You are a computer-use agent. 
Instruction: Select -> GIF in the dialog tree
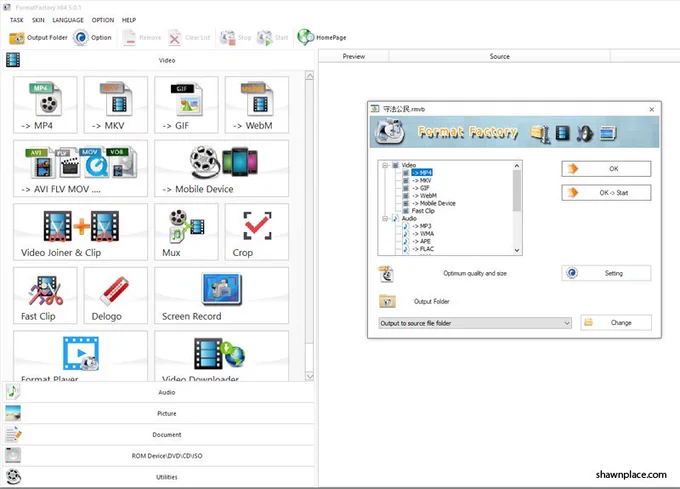click(421, 188)
